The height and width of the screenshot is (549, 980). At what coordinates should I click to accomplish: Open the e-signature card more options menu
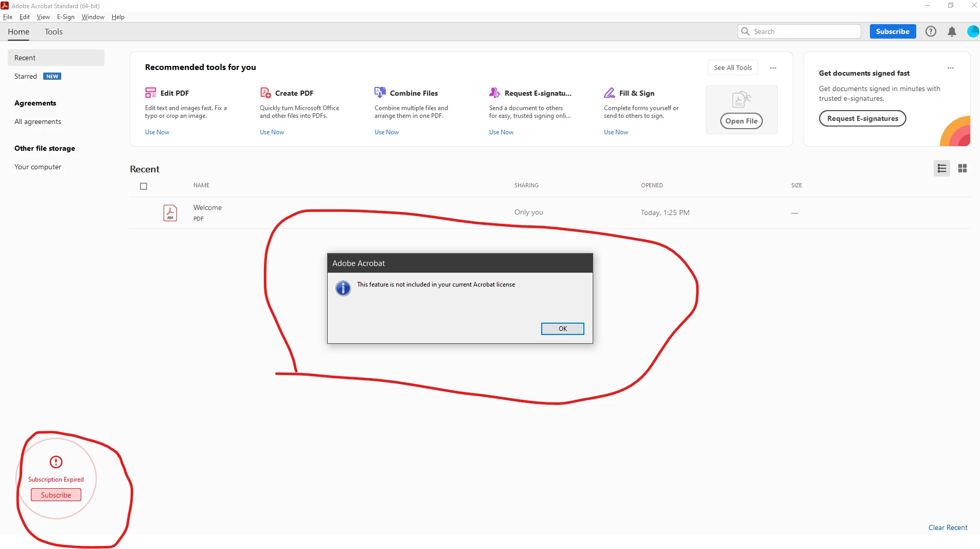(951, 68)
